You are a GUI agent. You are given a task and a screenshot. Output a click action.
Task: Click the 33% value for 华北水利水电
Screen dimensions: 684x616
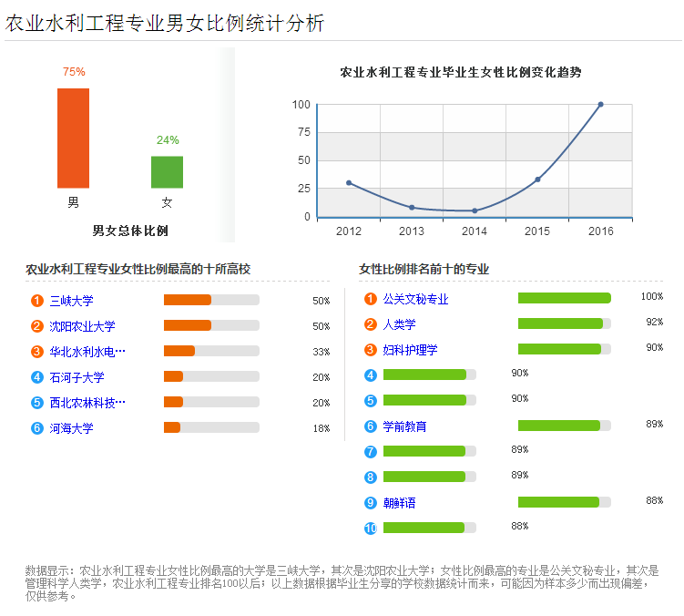[322, 352]
